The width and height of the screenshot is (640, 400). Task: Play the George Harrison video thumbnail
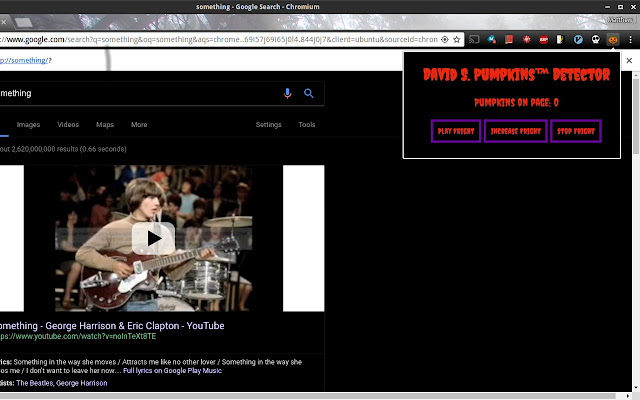pos(153,238)
